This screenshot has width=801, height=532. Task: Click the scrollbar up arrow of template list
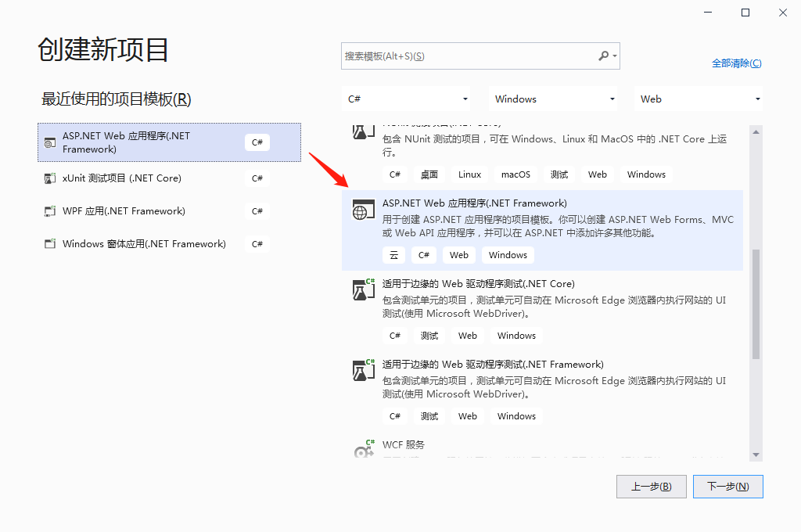click(x=756, y=132)
